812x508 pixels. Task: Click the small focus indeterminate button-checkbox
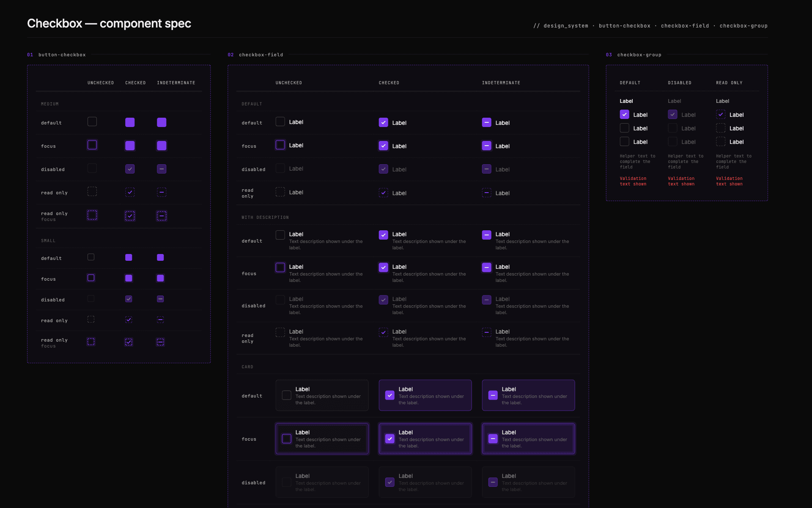coord(160,278)
